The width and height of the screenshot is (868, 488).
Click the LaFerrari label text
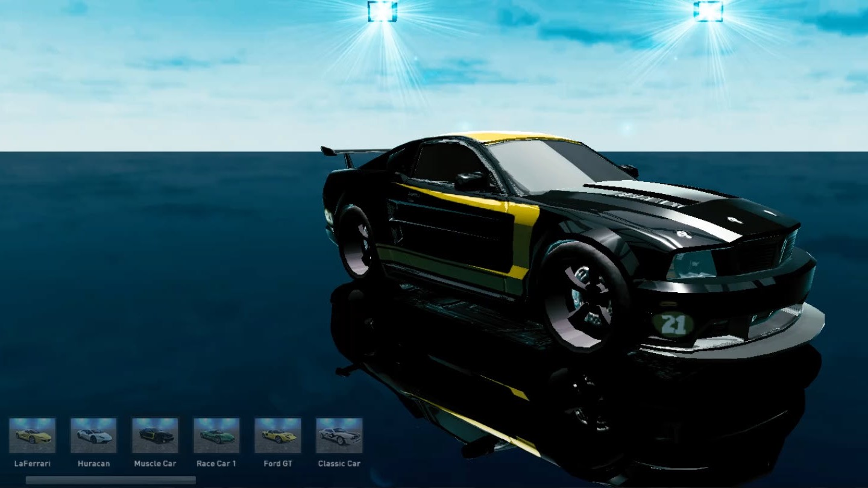(33, 463)
